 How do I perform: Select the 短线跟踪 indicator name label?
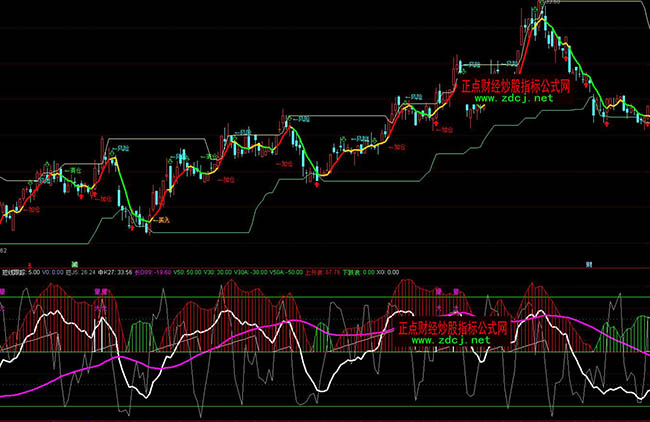[14, 271]
